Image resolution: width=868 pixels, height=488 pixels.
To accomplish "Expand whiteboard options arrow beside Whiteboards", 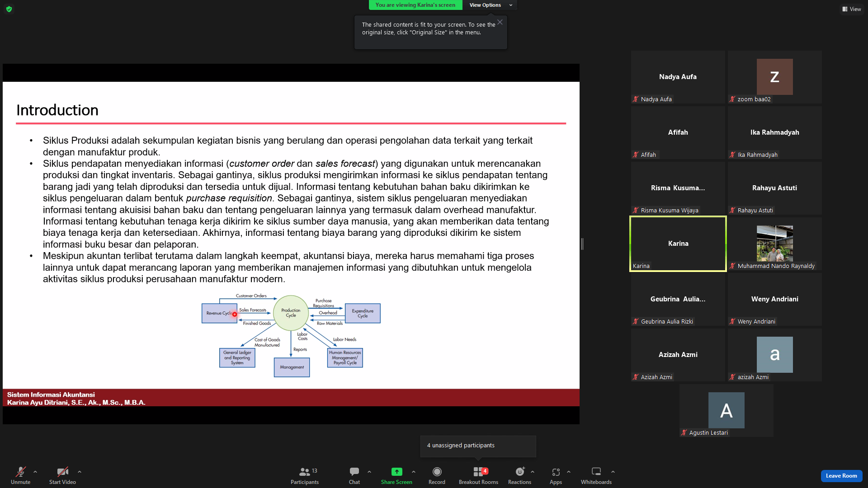I will click(x=613, y=472).
